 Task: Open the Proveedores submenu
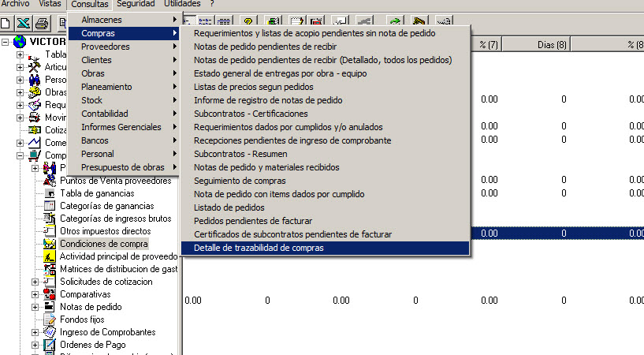pos(122,47)
